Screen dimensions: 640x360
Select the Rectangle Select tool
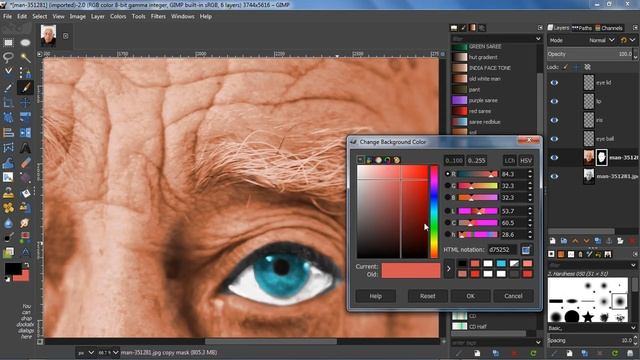(x=8, y=42)
